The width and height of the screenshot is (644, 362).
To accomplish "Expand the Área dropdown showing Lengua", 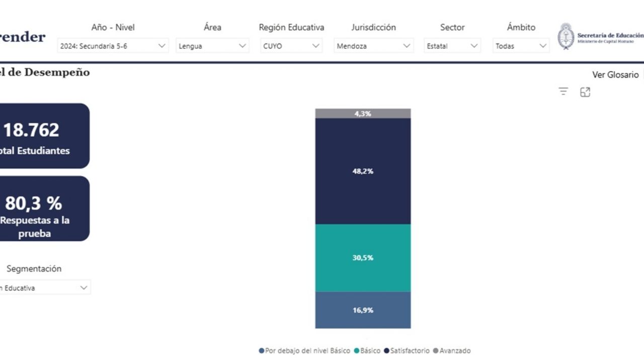I will (212, 46).
